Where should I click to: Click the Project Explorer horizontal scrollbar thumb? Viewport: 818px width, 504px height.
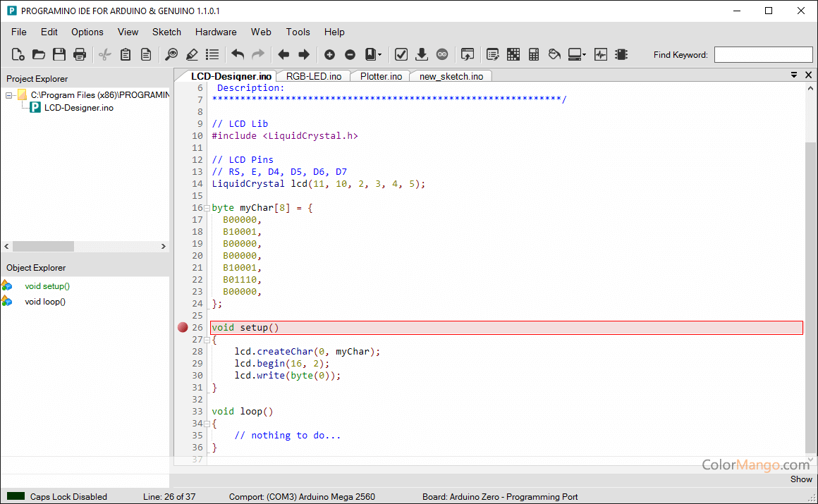click(x=43, y=246)
